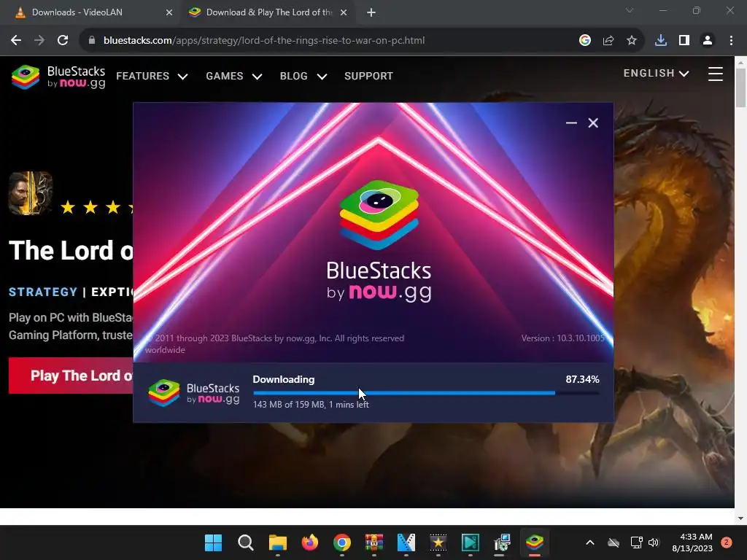Open the clapperboard video editor in taskbar

pos(406,542)
